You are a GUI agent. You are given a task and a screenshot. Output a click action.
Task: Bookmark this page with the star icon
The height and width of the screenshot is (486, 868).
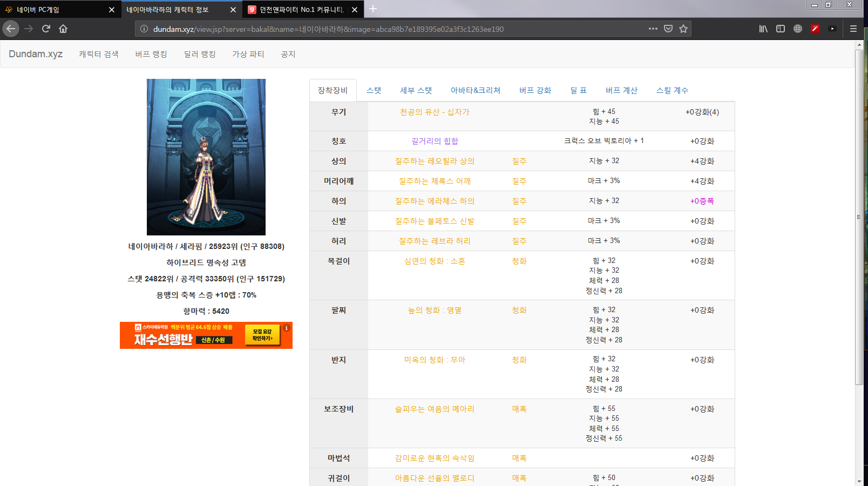click(683, 29)
